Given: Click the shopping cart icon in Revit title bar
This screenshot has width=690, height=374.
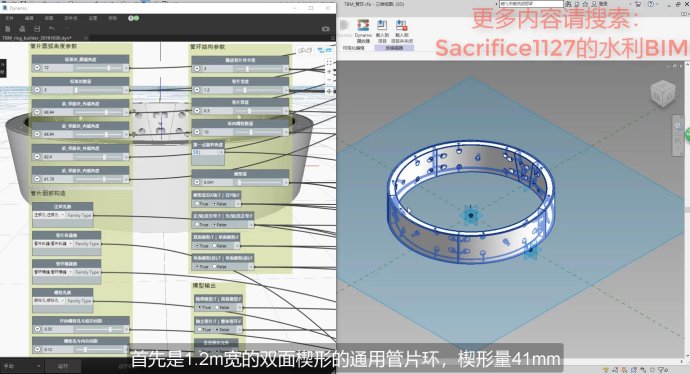Looking at the screenshot, I should [638, 4].
